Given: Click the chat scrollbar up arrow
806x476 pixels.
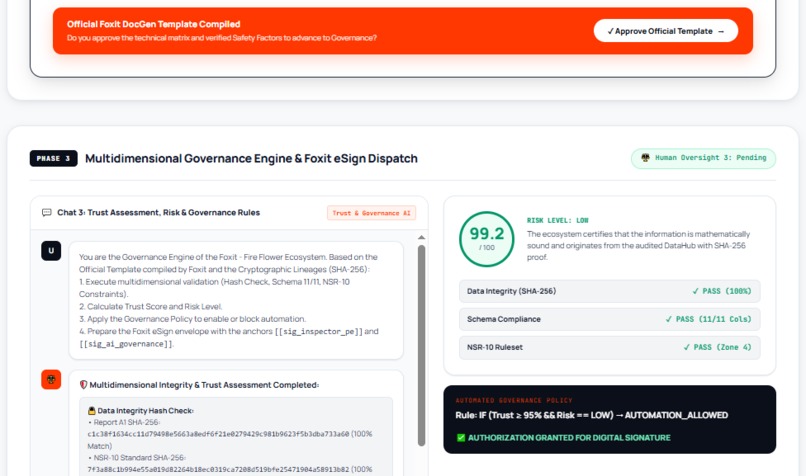Looking at the screenshot, I should pos(421,237).
